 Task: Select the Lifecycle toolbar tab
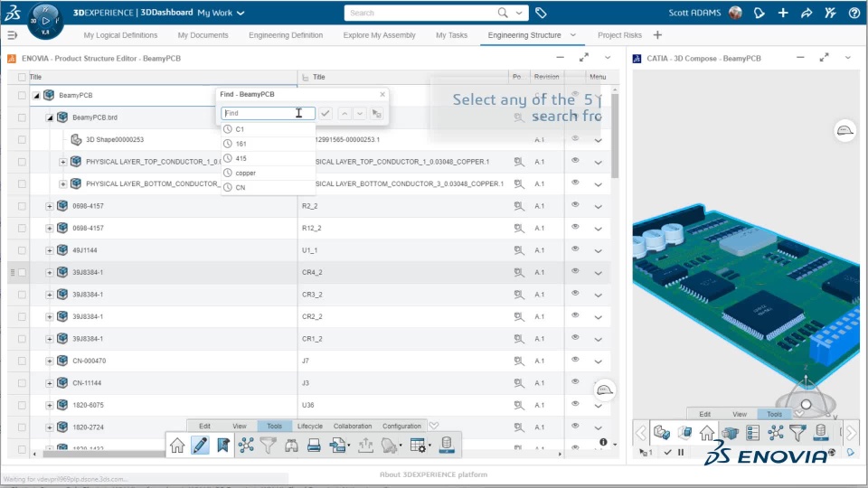[x=310, y=426]
